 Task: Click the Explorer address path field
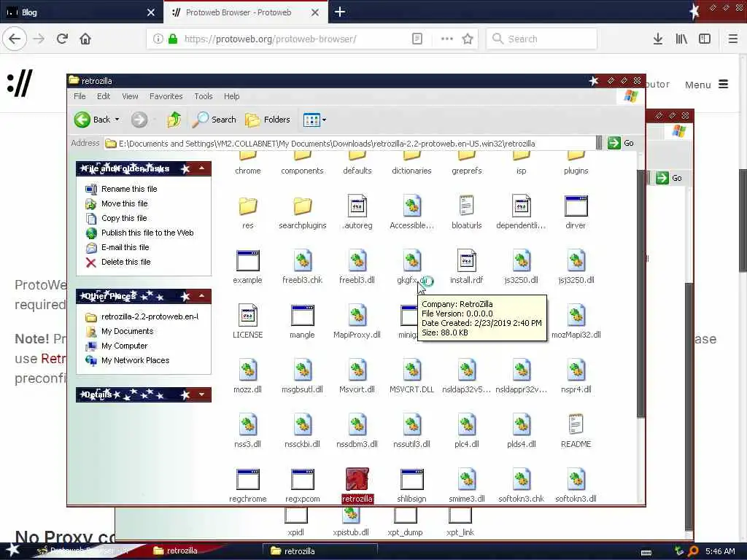(x=350, y=144)
